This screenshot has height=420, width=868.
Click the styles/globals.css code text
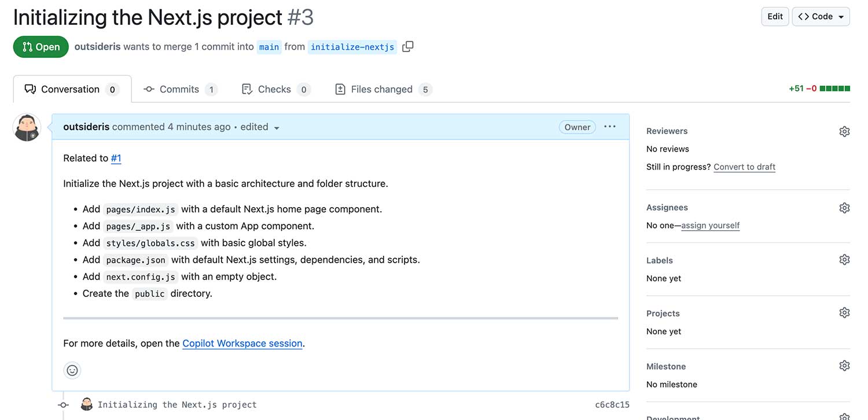coord(150,243)
